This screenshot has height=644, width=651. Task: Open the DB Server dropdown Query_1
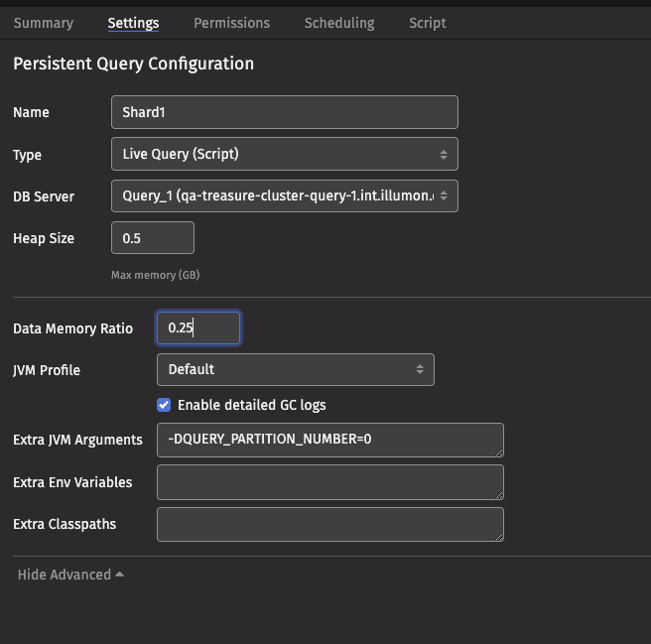pyautogui.click(x=285, y=196)
